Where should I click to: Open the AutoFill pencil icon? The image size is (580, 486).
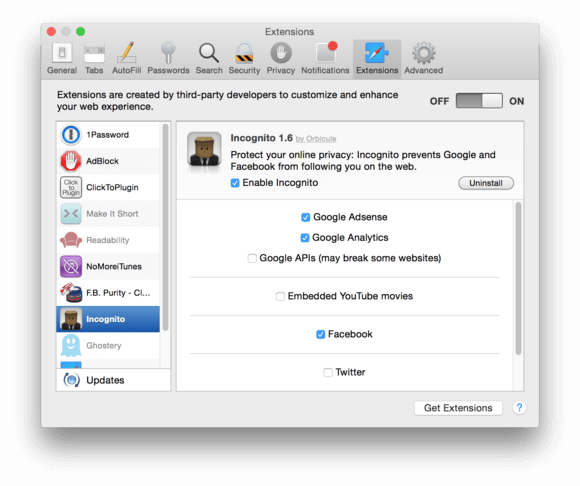point(127,53)
